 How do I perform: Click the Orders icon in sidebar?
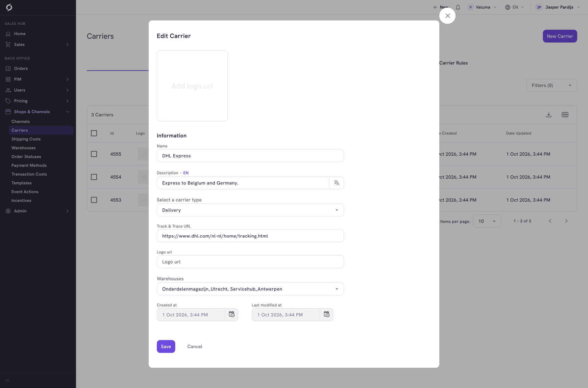(x=8, y=69)
